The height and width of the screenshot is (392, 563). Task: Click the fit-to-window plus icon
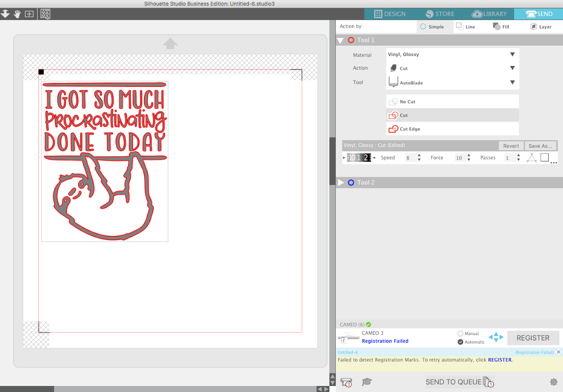(29, 14)
